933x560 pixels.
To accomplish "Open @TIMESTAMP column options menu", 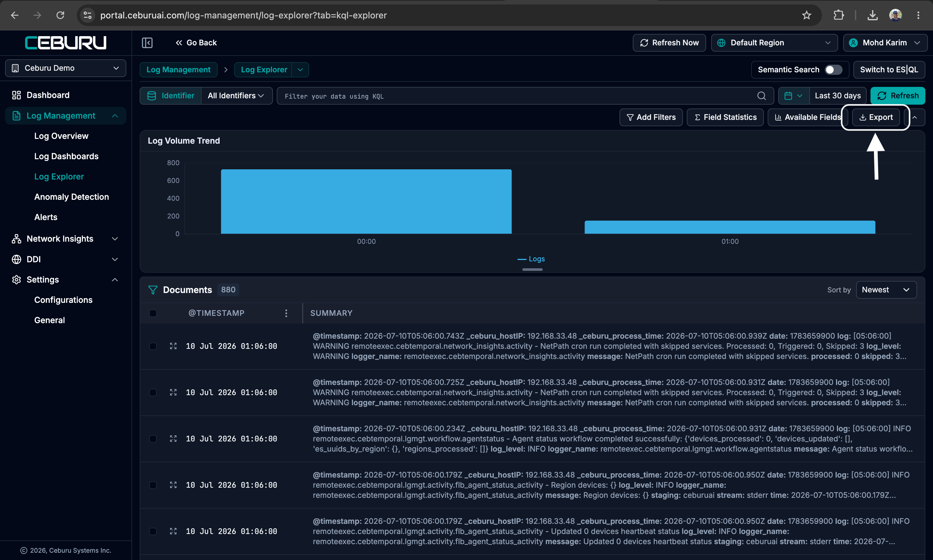I will [x=286, y=313].
